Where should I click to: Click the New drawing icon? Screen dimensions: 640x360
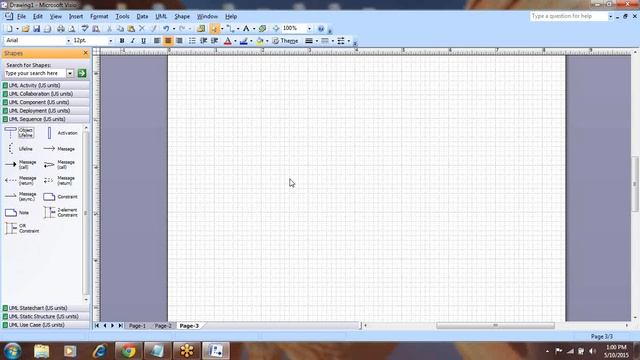(9, 29)
